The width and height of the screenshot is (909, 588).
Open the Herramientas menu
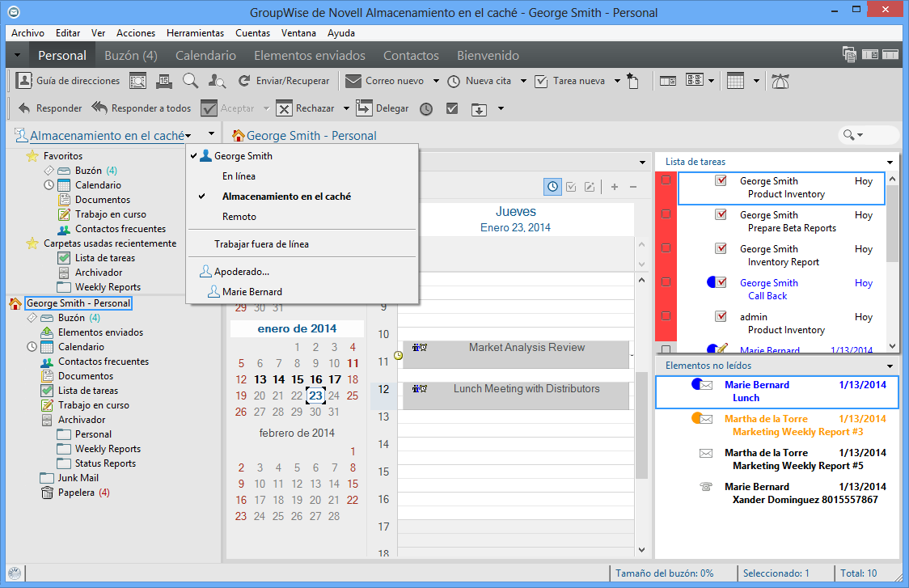pos(195,33)
